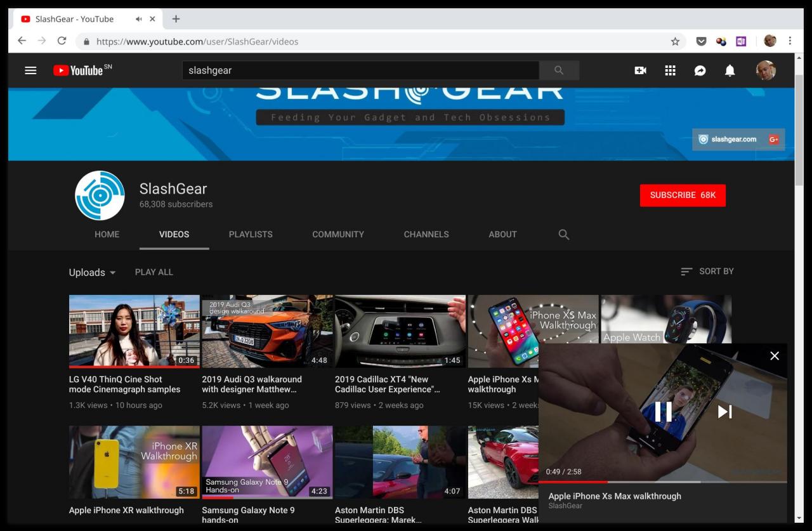Click the SlashGear name under miniplayer title
The image size is (812, 531).
[x=565, y=506]
